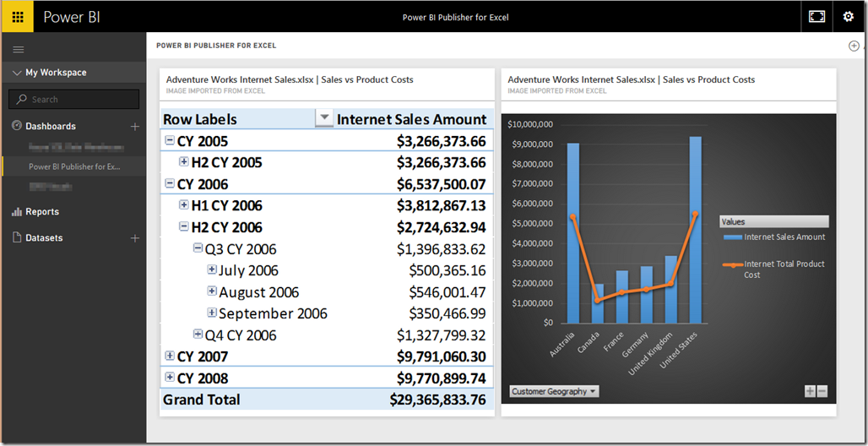Screen dimensions: 868x446
Task: Add a new dashboard with plus icon
Action: pos(134,127)
